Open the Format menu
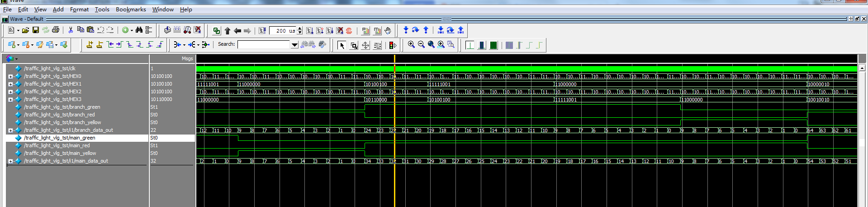This screenshot has width=868, height=207. click(x=79, y=9)
